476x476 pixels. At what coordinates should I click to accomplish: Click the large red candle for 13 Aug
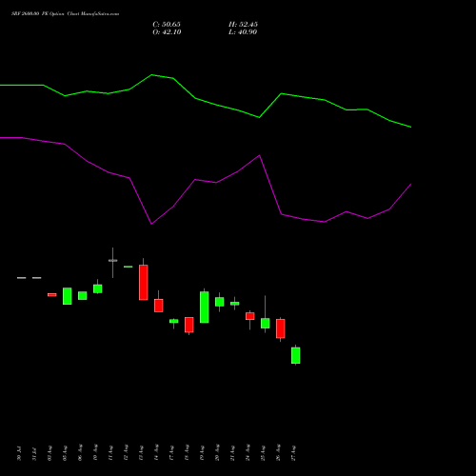(144, 282)
